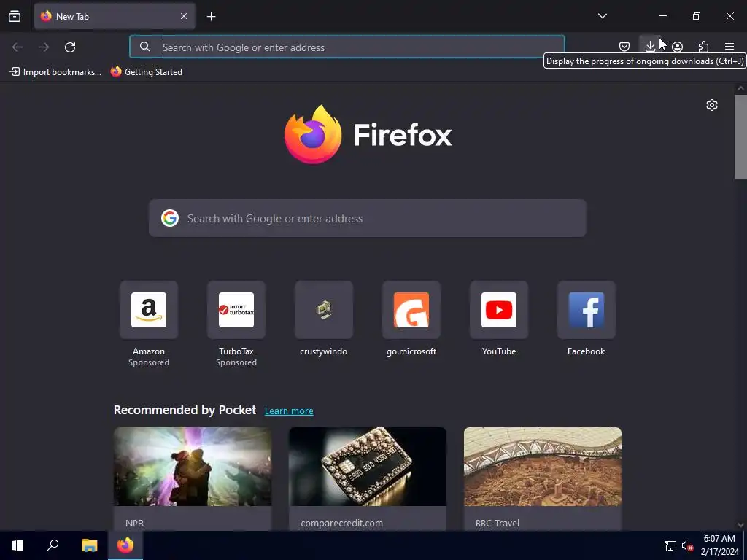Screen dimensions: 747x560
Task: Click the Google G icon in search box
Action: tap(169, 218)
